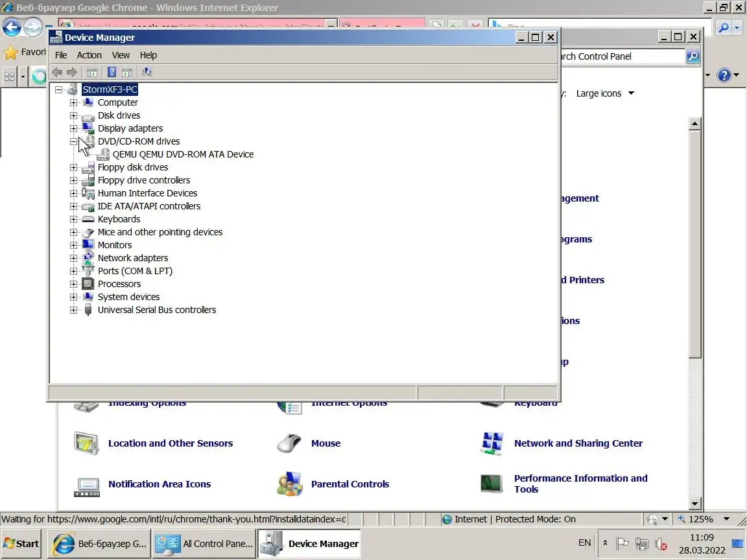Select the QEMU QEMU DVD-ROM ATA Device entry
The image size is (747, 560).
click(183, 154)
